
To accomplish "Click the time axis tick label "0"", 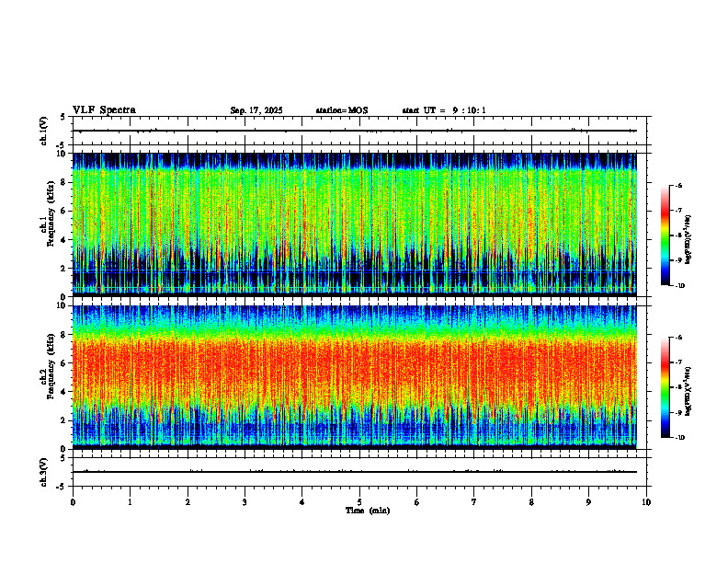I will pyautogui.click(x=73, y=502).
